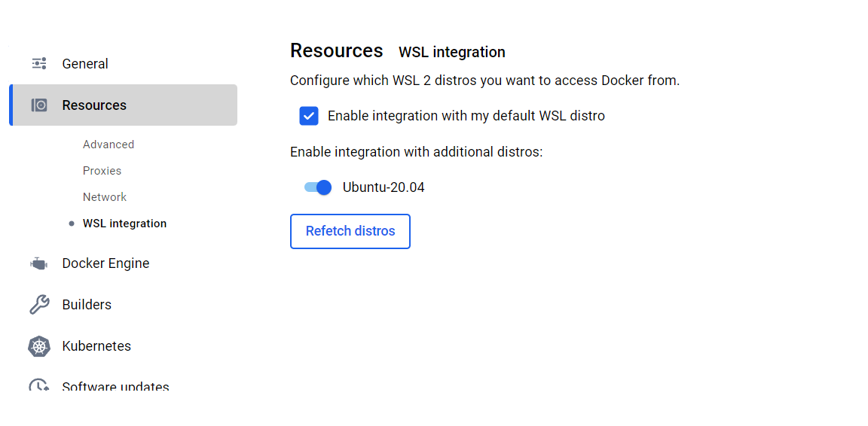Open the Software updates label
The image size is (868, 426).
tap(115, 387)
